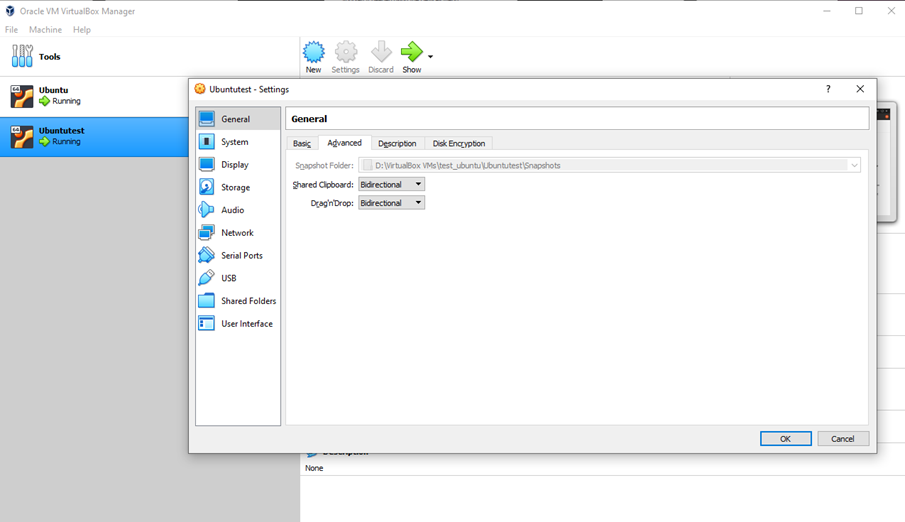905x522 pixels.
Task: Open the USB settings category
Action: (238, 278)
